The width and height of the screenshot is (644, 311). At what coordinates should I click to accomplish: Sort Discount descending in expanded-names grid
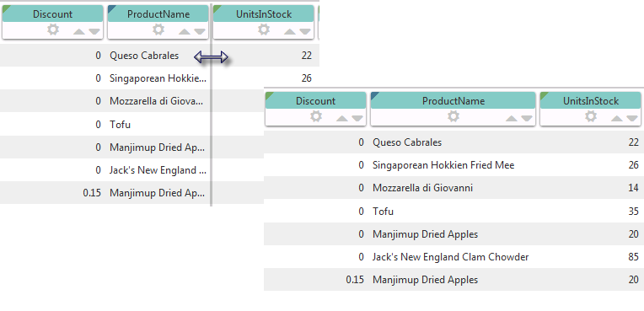[357, 119]
